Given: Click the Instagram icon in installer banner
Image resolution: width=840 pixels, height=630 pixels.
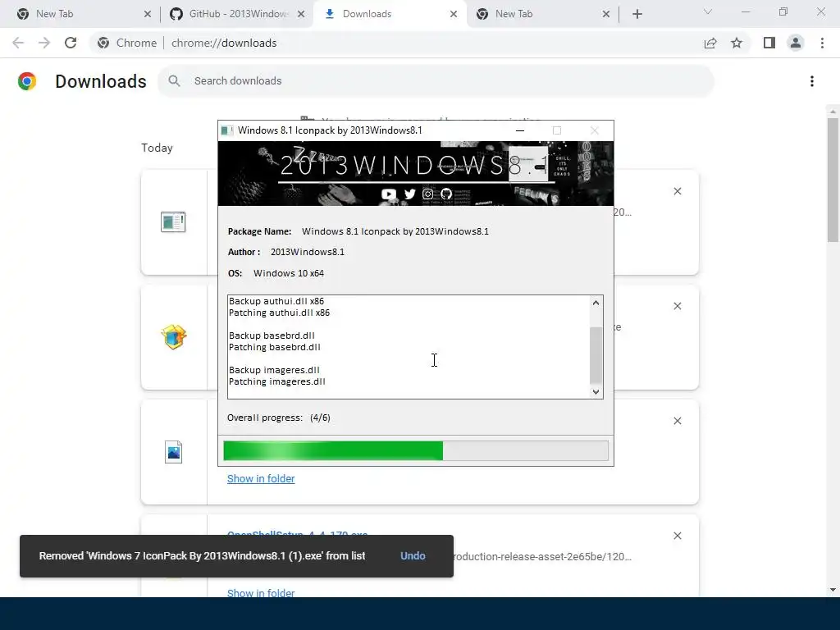Looking at the screenshot, I should (427, 194).
